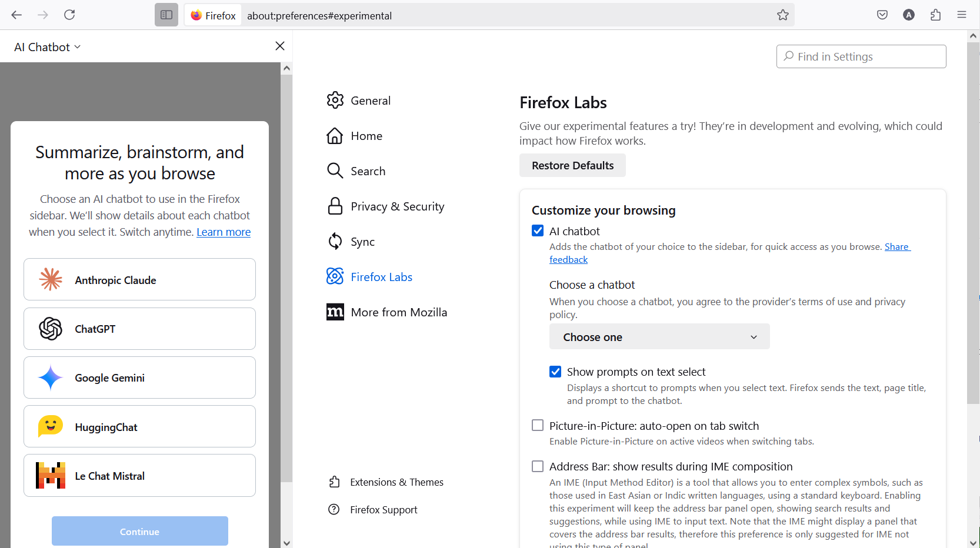Image resolution: width=980 pixels, height=548 pixels.
Task: Click the Mozilla 'm' logo icon
Action: 335,312
